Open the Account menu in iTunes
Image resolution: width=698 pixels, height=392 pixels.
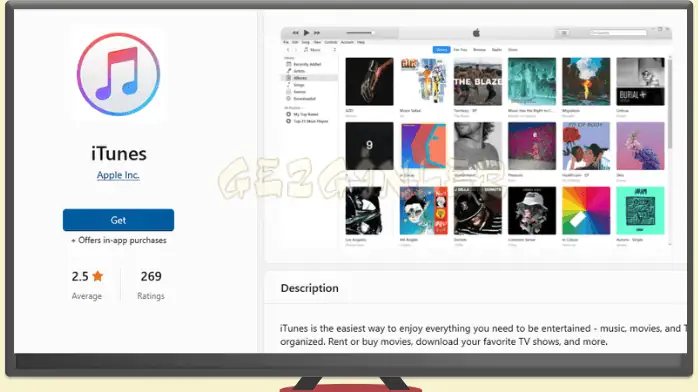point(347,42)
